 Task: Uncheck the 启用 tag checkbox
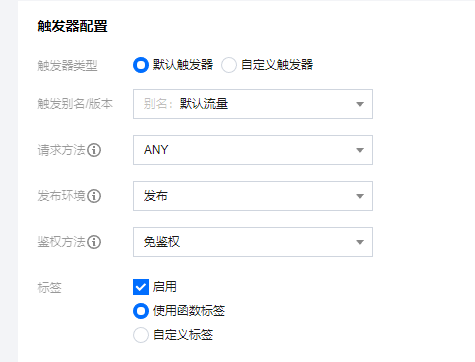pos(141,287)
